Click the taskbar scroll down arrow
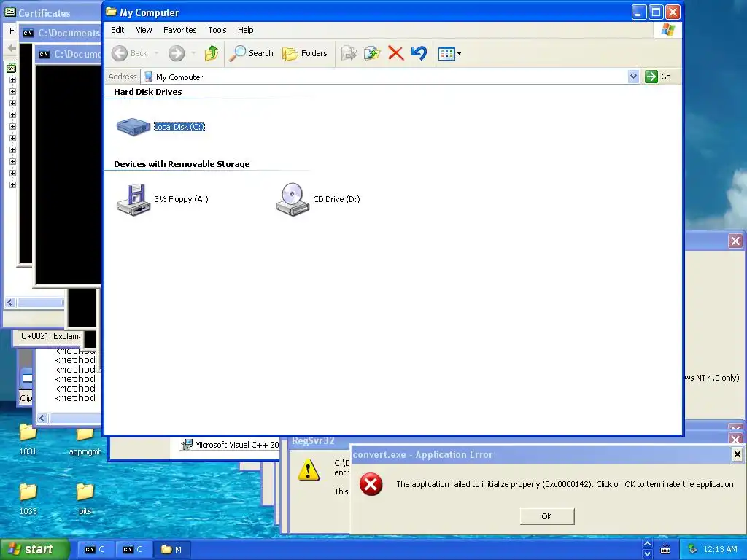This screenshot has height=560, width=747. coord(647,554)
